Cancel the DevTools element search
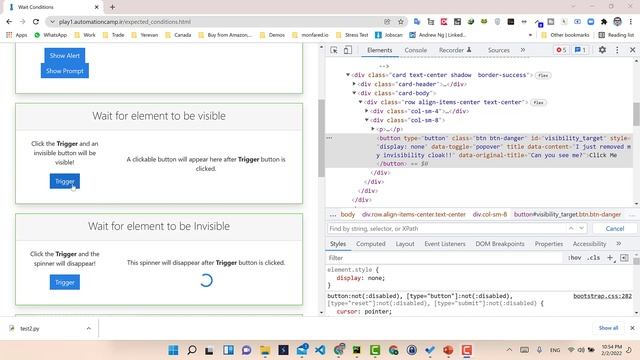Viewport: 640px width, 360px height. tap(615, 229)
